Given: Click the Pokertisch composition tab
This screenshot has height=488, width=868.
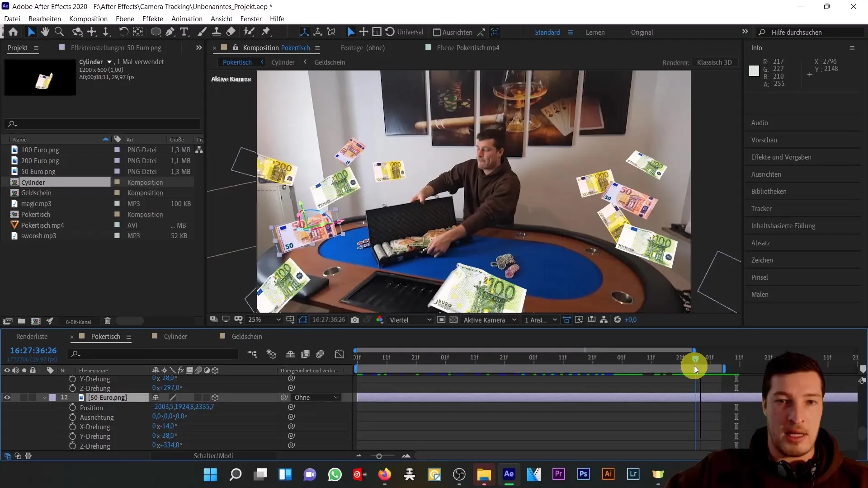Looking at the screenshot, I should pyautogui.click(x=105, y=336).
